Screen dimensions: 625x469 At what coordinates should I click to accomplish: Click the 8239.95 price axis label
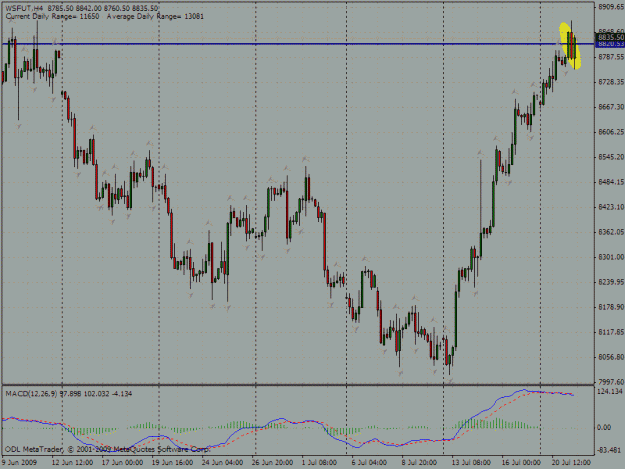pyautogui.click(x=611, y=282)
